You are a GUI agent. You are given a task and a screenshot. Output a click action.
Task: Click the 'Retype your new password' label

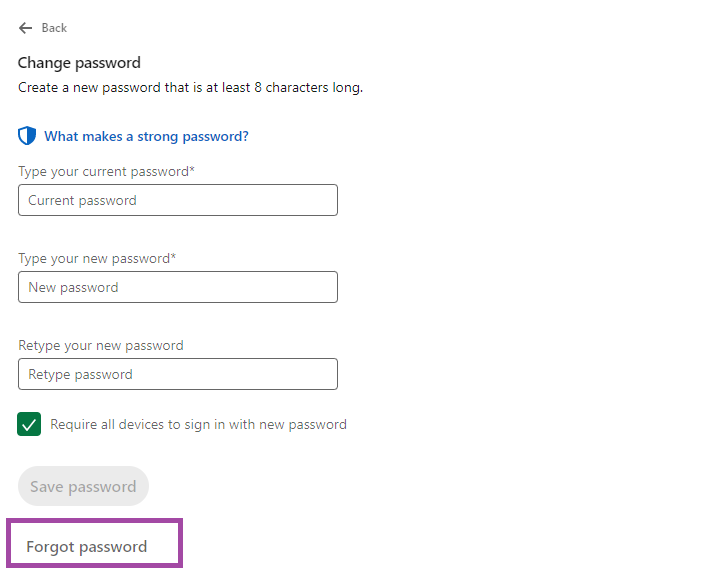[101, 346]
